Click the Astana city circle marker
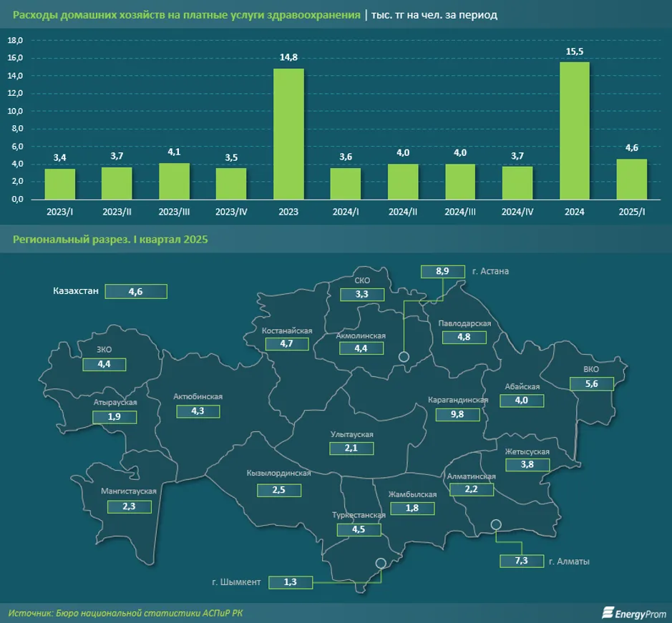The height and width of the screenshot is (623, 672). [404, 356]
